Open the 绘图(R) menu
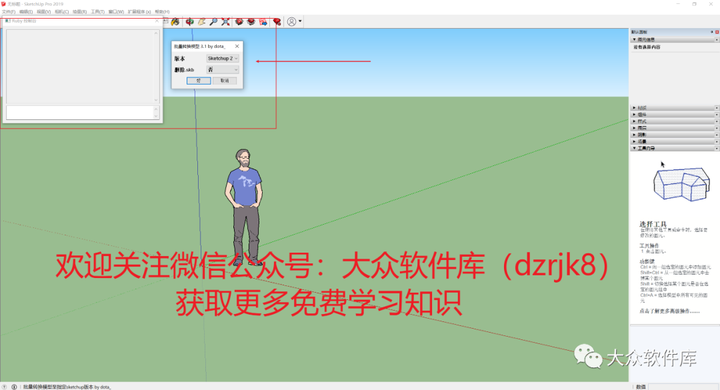 coord(79,11)
